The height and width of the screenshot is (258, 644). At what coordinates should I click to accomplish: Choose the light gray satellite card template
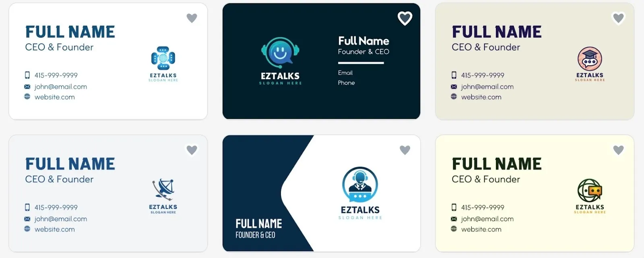pos(108,193)
